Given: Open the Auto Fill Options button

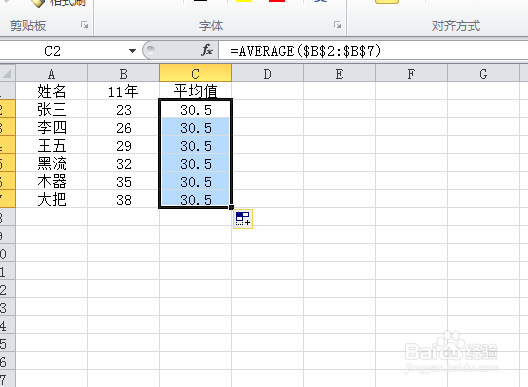Looking at the screenshot, I should tap(243, 219).
